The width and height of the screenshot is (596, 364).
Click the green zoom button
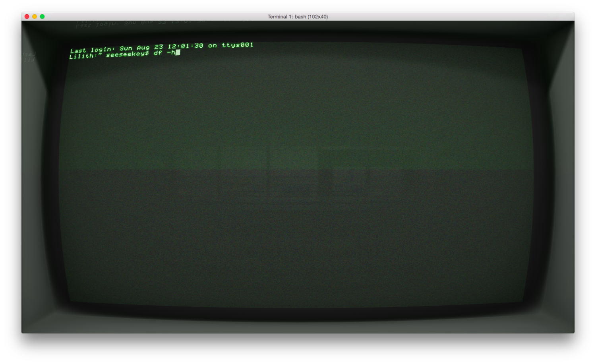(x=41, y=17)
